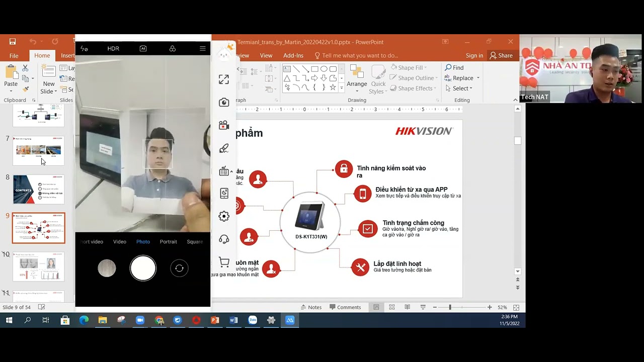Select the brush annotation icon in sidebar

224,148
